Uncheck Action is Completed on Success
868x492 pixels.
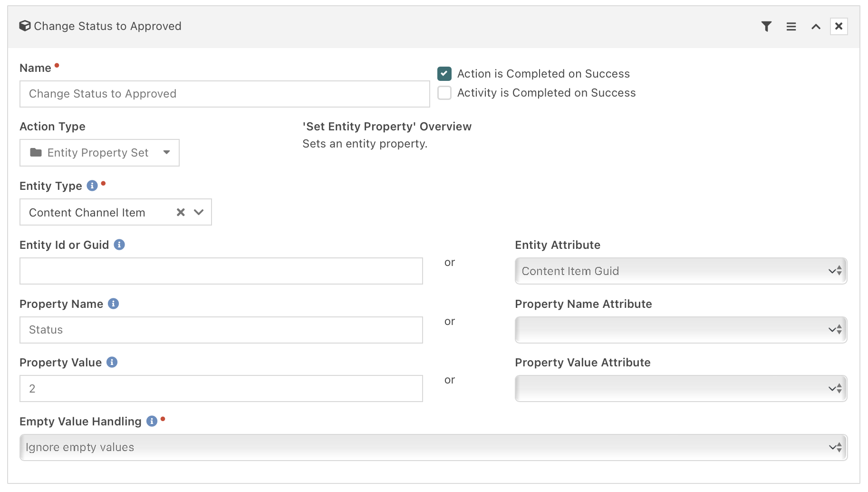(444, 74)
